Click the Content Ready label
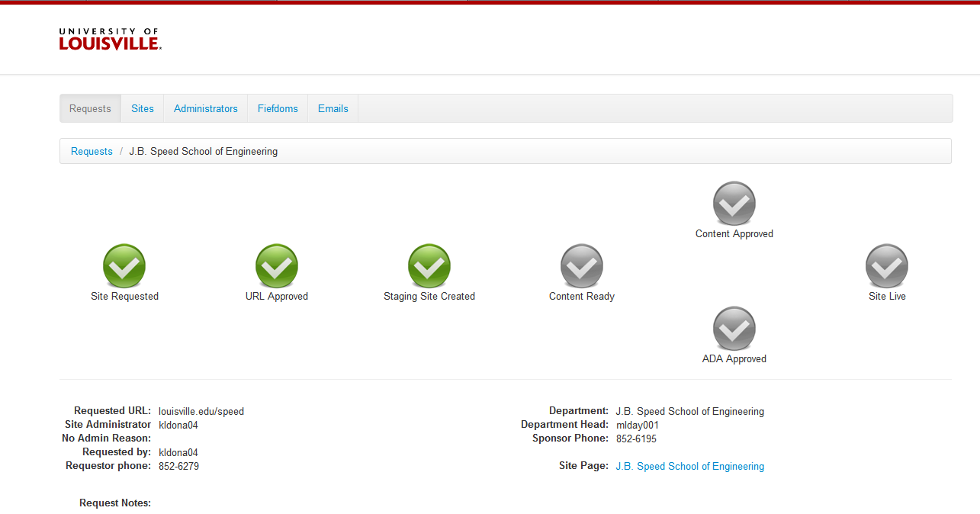This screenshot has width=980, height=514. pos(582,296)
